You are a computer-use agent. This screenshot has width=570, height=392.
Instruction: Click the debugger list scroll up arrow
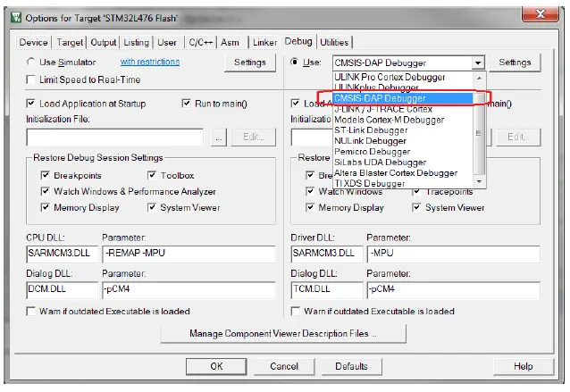479,78
